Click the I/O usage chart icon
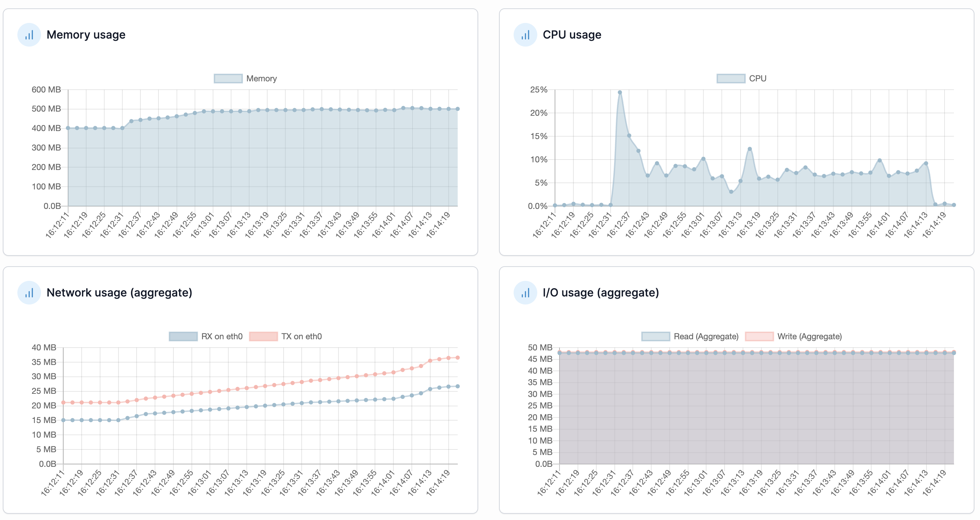980x520 pixels. 525,293
